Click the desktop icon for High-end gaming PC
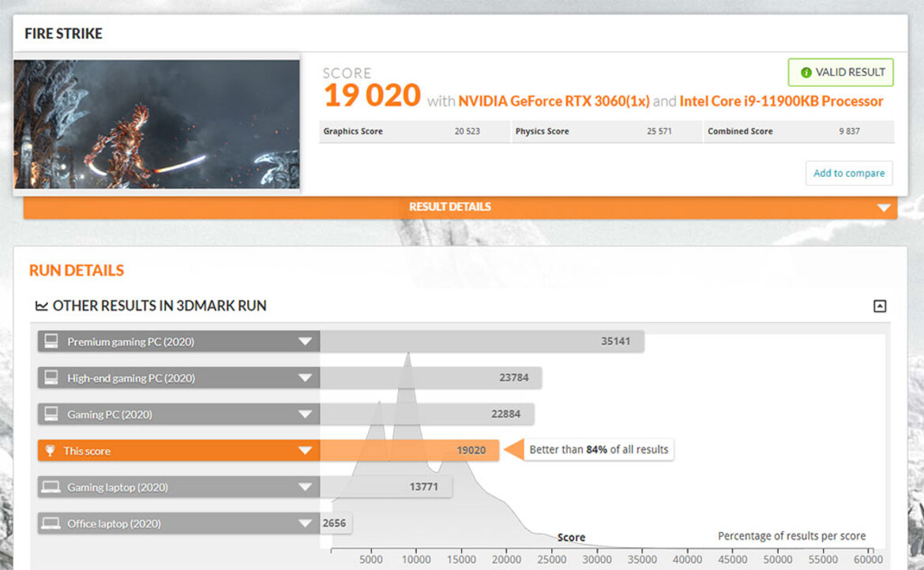The image size is (924, 570). point(51,377)
